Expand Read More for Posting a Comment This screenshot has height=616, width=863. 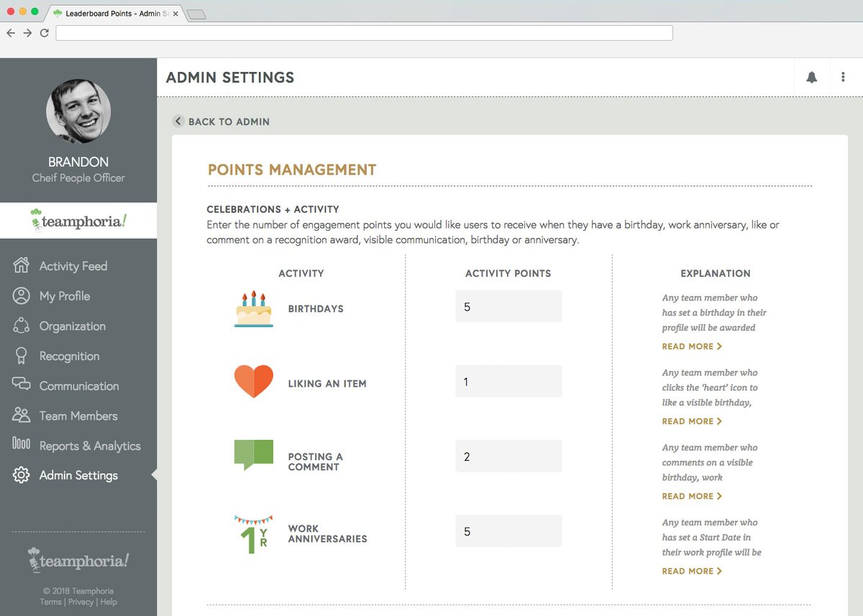coord(692,496)
